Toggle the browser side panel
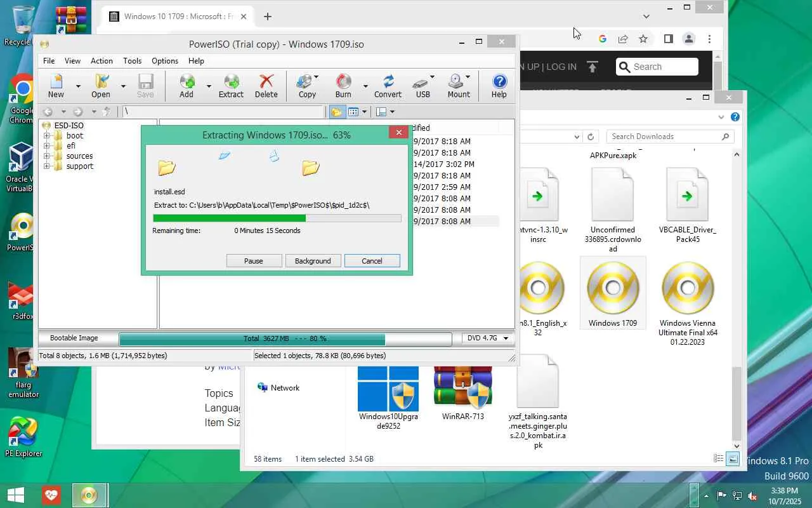Viewport: 812px width, 508px height. [668, 39]
